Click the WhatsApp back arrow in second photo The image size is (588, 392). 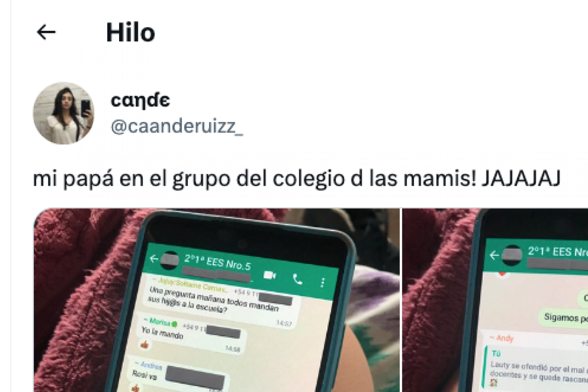coord(494,255)
